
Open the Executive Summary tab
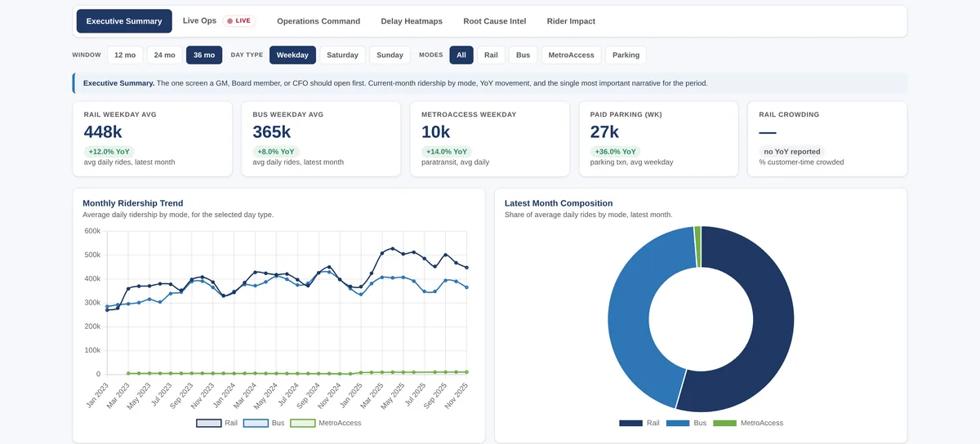pos(124,21)
